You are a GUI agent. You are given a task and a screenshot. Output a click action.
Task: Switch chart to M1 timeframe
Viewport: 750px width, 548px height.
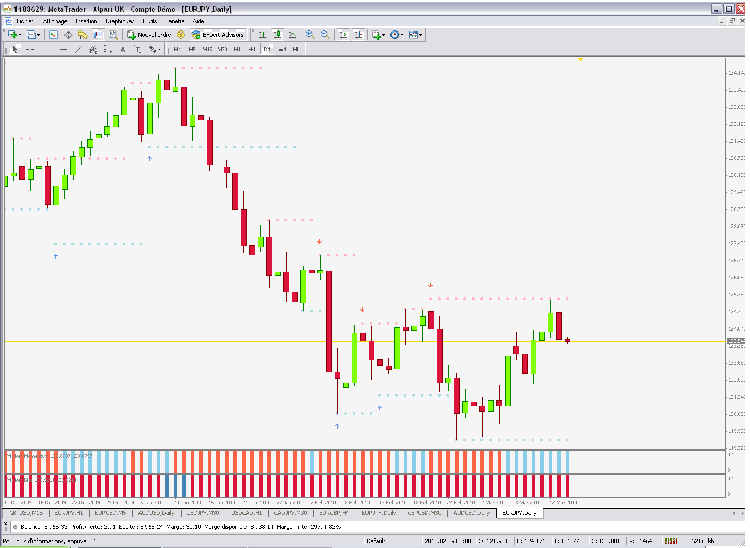[177, 49]
